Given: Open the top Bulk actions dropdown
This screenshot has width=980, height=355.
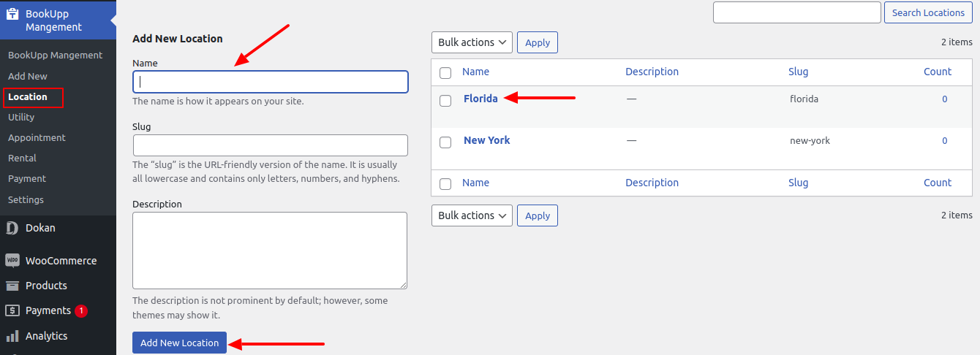Looking at the screenshot, I should click(x=472, y=42).
